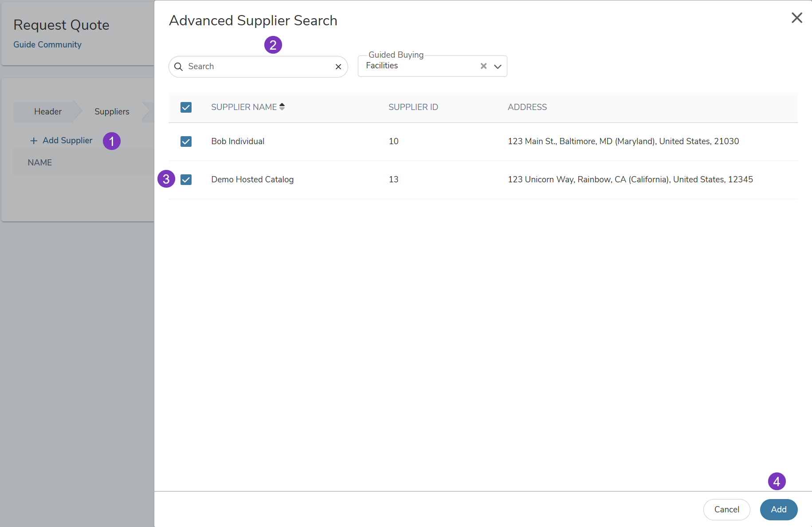This screenshot has width=812, height=527.
Task: Uncheck the Bob Individual supplier checkbox
Action: [186, 142]
